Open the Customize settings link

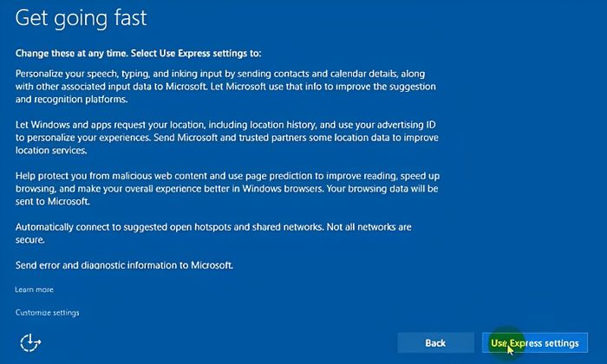tap(47, 313)
